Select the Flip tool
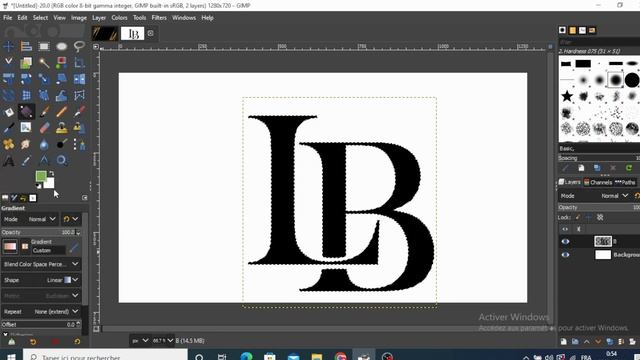The width and height of the screenshot is (640, 360). coord(79,79)
